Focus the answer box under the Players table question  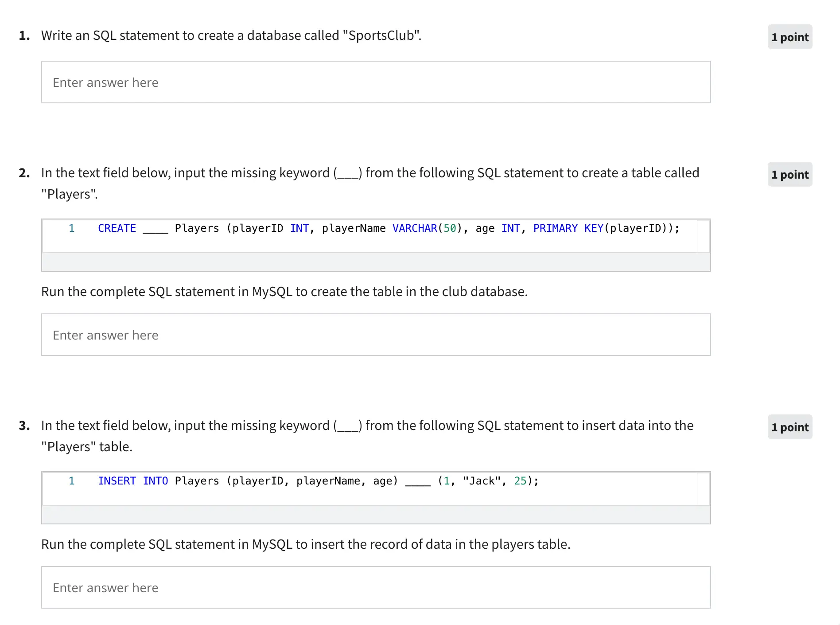tap(376, 335)
